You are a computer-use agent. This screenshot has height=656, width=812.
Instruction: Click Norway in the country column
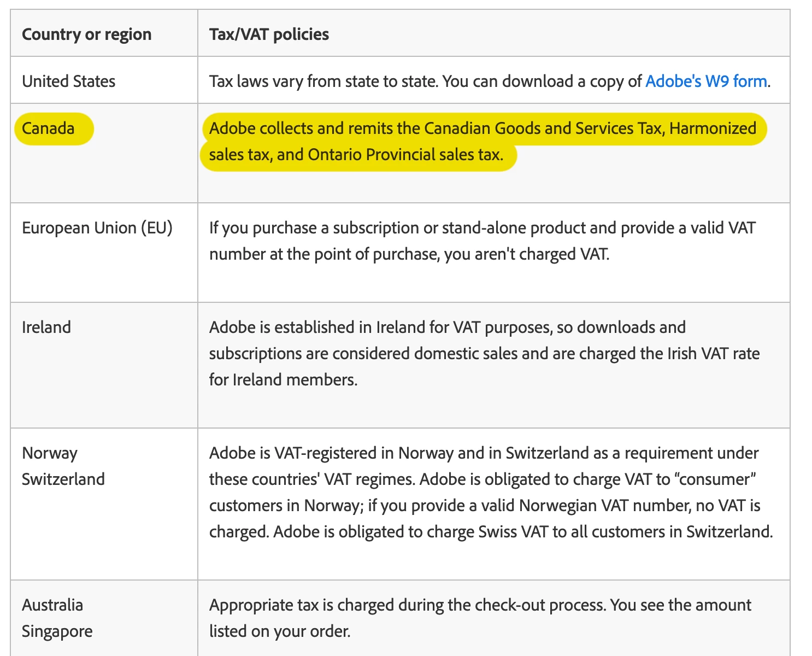50,453
